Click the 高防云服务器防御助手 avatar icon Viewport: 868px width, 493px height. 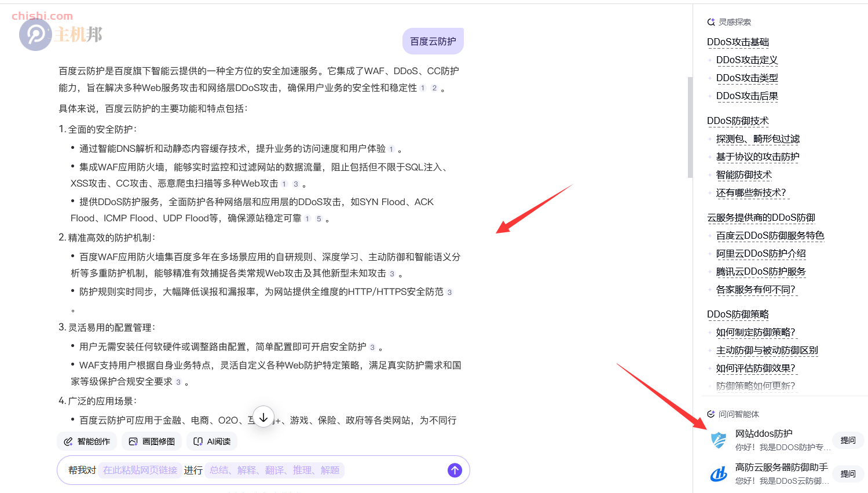[719, 474]
